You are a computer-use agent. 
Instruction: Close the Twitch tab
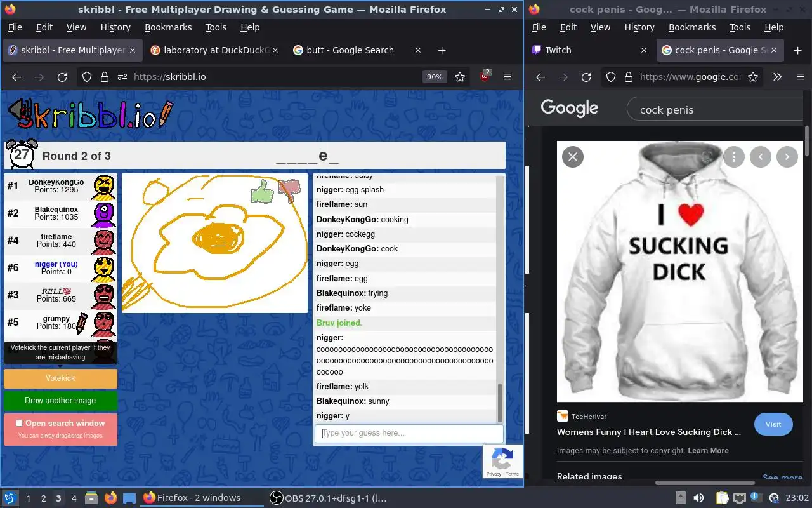(x=644, y=50)
